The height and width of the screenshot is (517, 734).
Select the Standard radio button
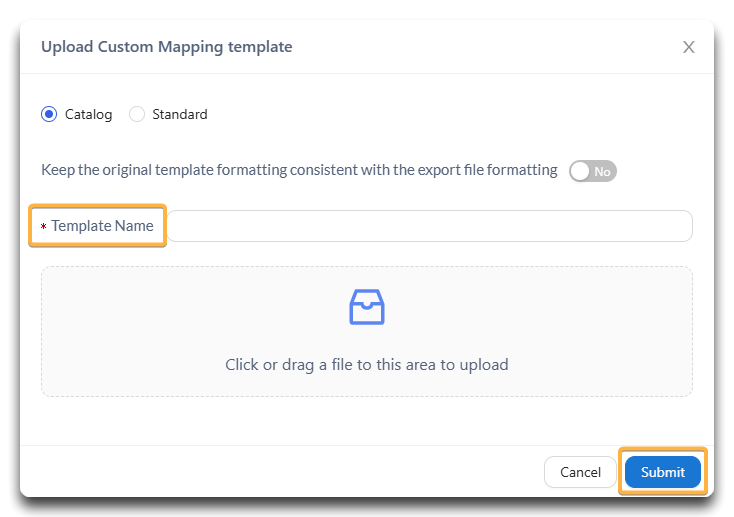pos(137,114)
